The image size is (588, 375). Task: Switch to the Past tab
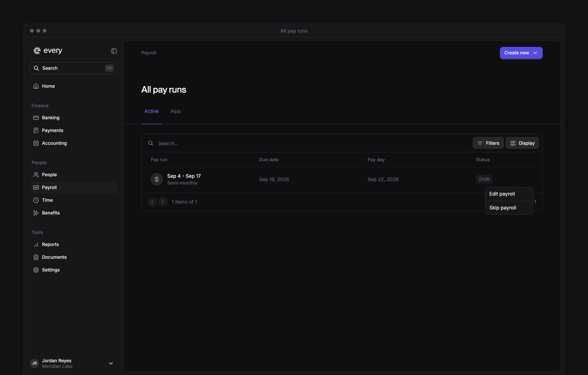tap(175, 112)
